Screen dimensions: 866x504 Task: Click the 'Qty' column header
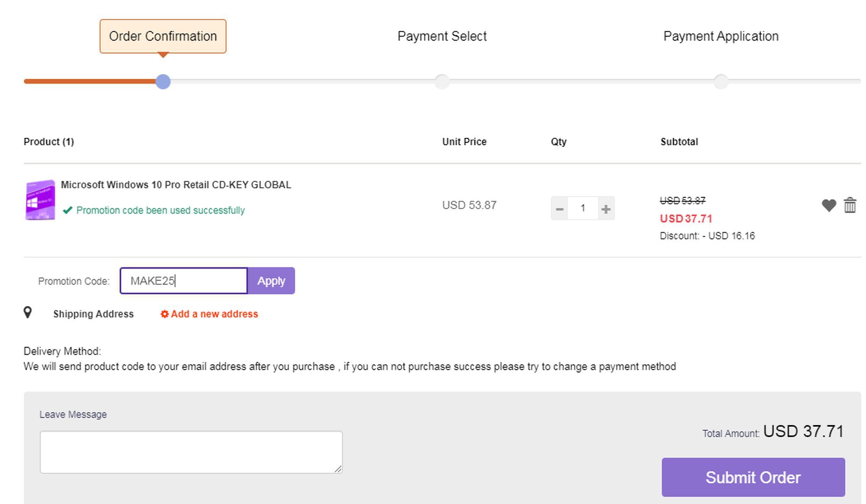click(559, 142)
